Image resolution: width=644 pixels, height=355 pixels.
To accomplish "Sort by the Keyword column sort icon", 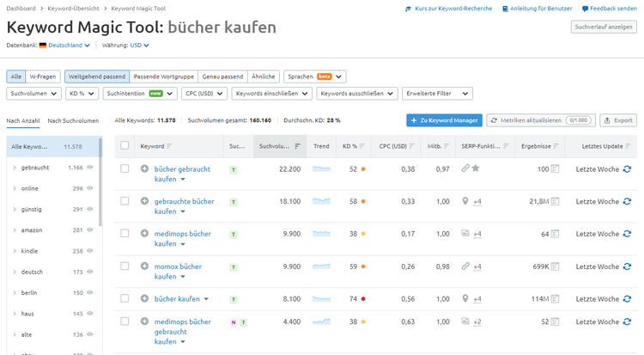I will [169, 146].
